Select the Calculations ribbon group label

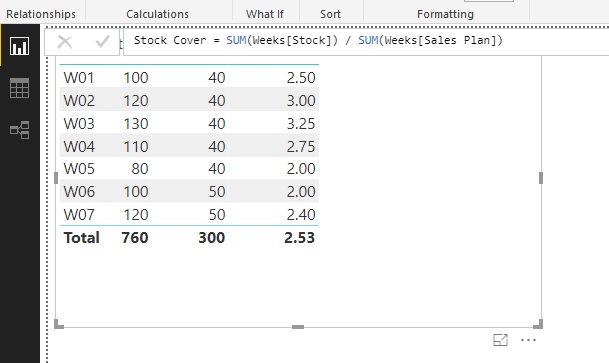[157, 14]
